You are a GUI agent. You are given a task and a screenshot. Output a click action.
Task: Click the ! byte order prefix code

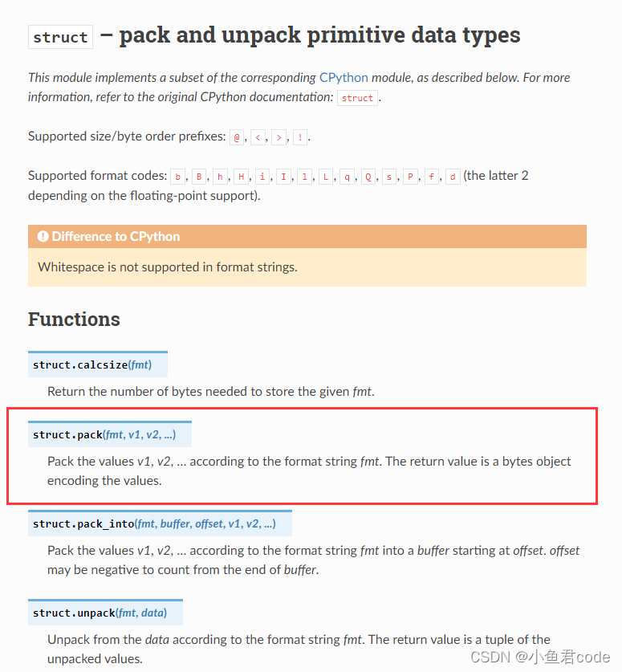[x=300, y=137]
